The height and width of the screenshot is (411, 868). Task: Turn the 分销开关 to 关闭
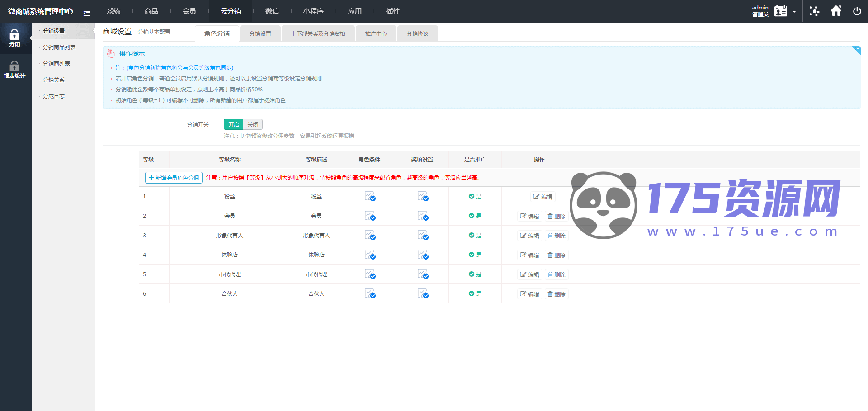click(253, 124)
